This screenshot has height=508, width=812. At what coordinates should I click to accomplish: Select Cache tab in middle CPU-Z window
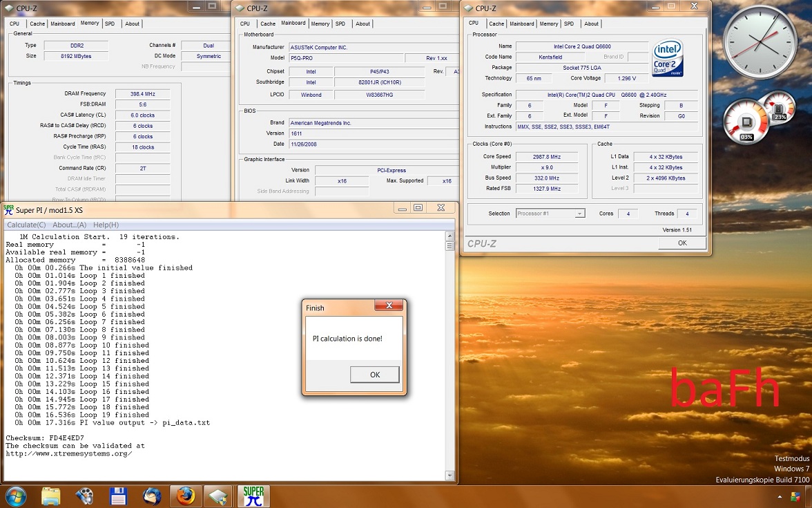pyautogui.click(x=268, y=23)
